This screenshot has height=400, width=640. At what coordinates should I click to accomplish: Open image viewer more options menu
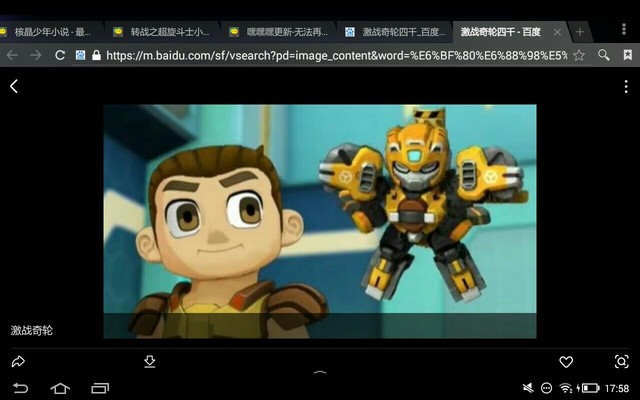point(626,87)
